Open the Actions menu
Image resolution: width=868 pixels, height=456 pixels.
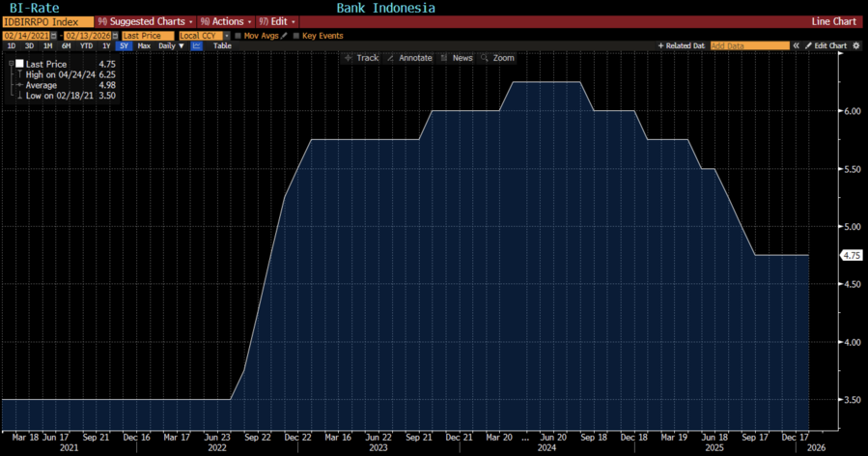point(226,21)
